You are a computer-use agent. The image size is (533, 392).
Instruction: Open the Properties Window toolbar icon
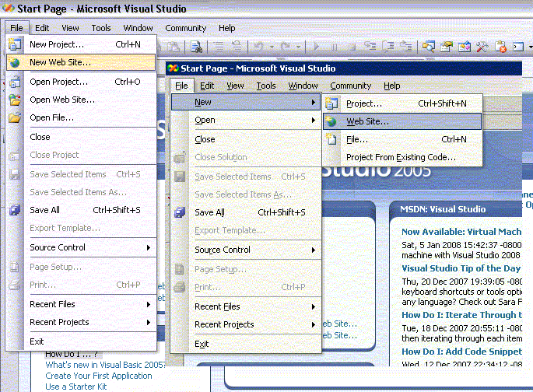click(x=447, y=46)
